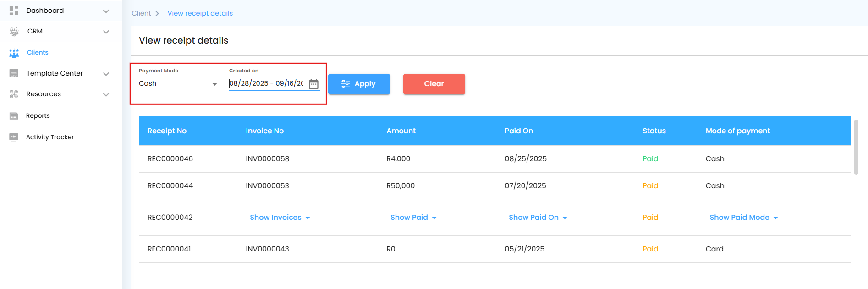Click the R4,000 amount cell
868x289 pixels.
(x=398, y=158)
